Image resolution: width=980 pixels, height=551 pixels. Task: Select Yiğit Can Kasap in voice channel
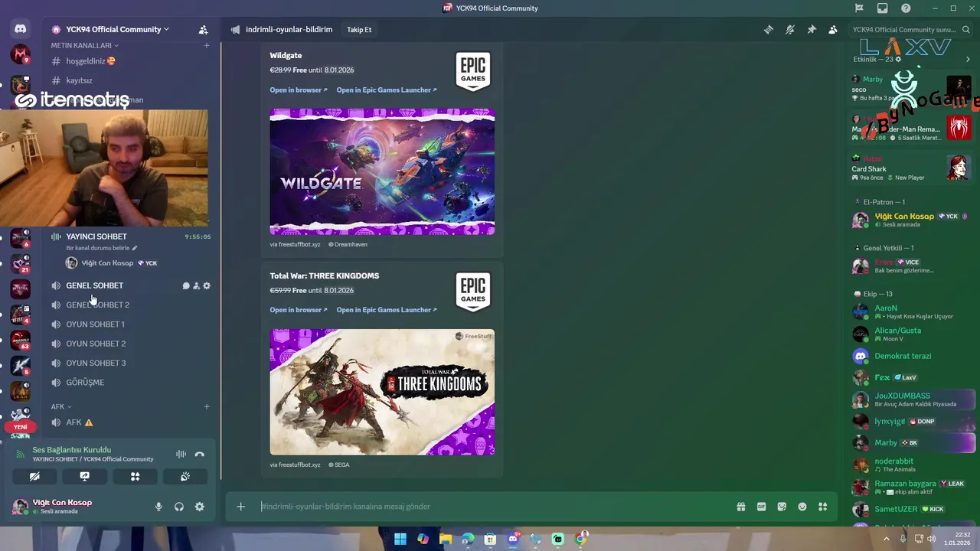click(111, 262)
